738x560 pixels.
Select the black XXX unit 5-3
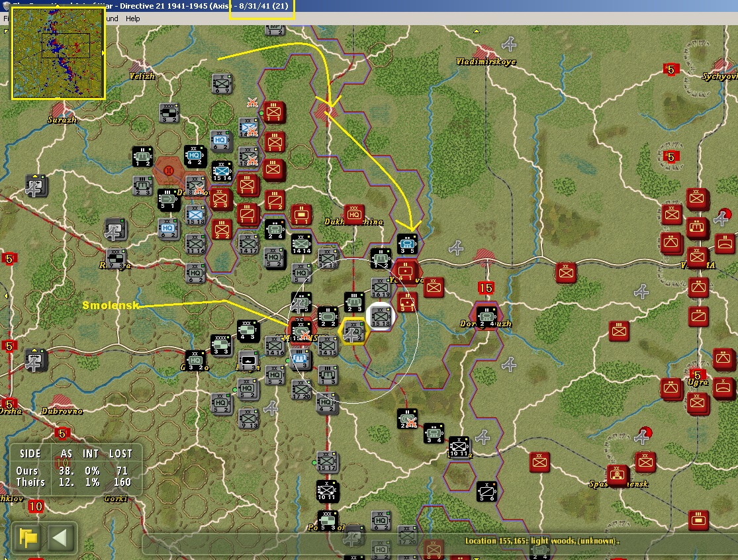pyautogui.click(x=328, y=520)
